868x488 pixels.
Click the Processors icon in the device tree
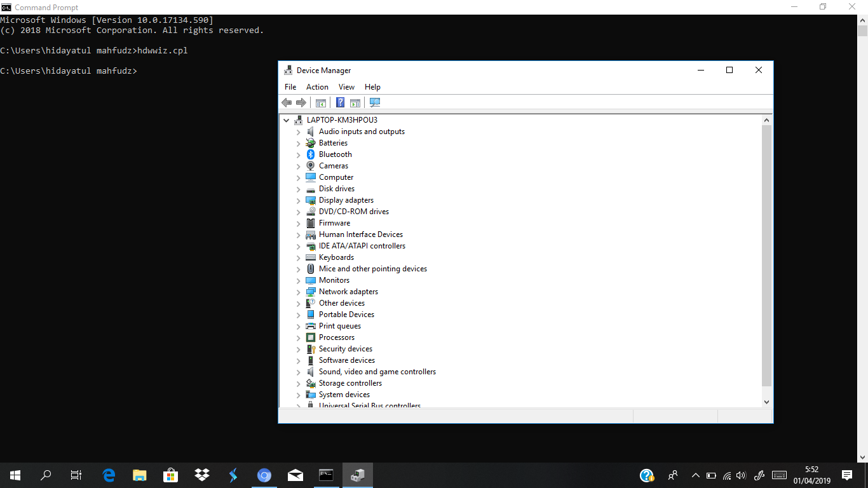tap(311, 337)
